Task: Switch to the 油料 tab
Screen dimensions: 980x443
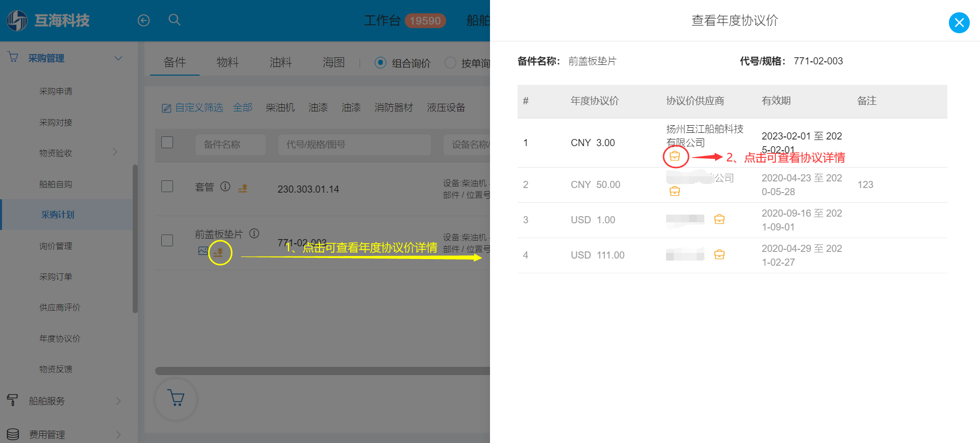Action: [x=281, y=62]
